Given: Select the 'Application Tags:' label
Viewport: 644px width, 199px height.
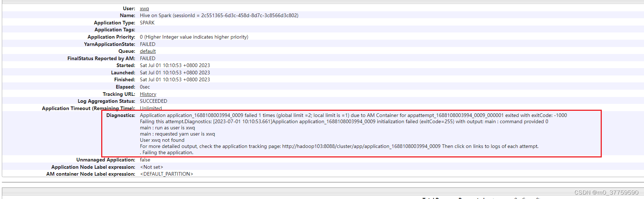Looking at the screenshot, I should (115, 30).
